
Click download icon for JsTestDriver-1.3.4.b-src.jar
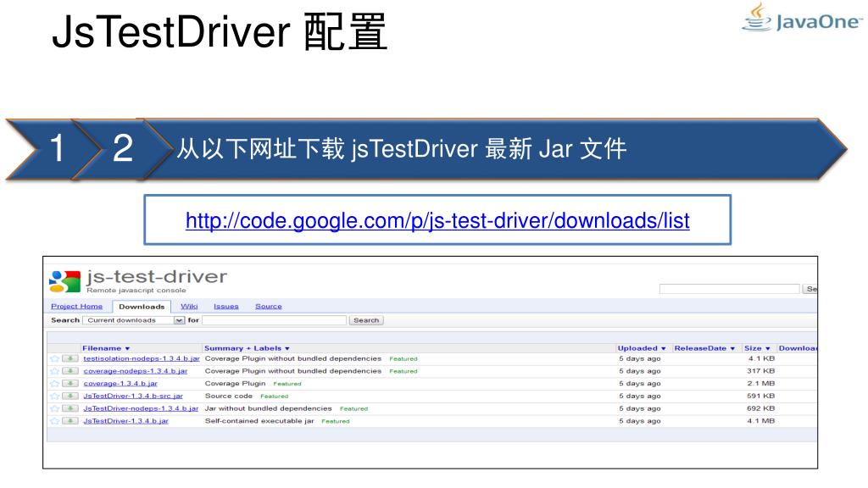tap(70, 396)
